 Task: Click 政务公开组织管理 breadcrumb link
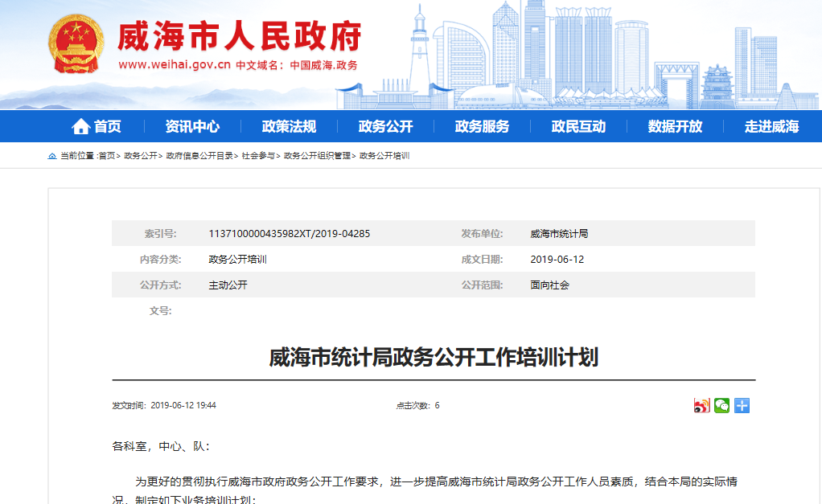(317, 156)
